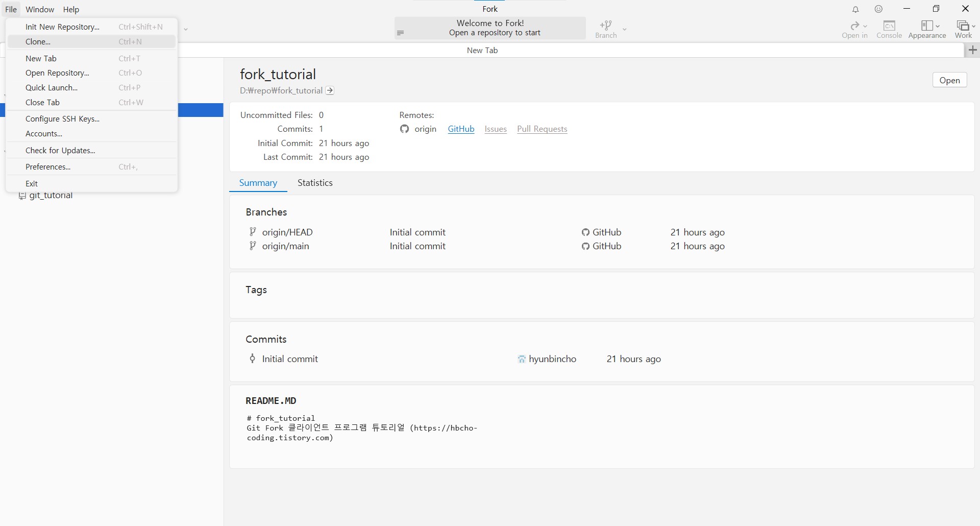The width and height of the screenshot is (980, 526).
Task: Switch to the Statistics tab
Action: click(315, 183)
